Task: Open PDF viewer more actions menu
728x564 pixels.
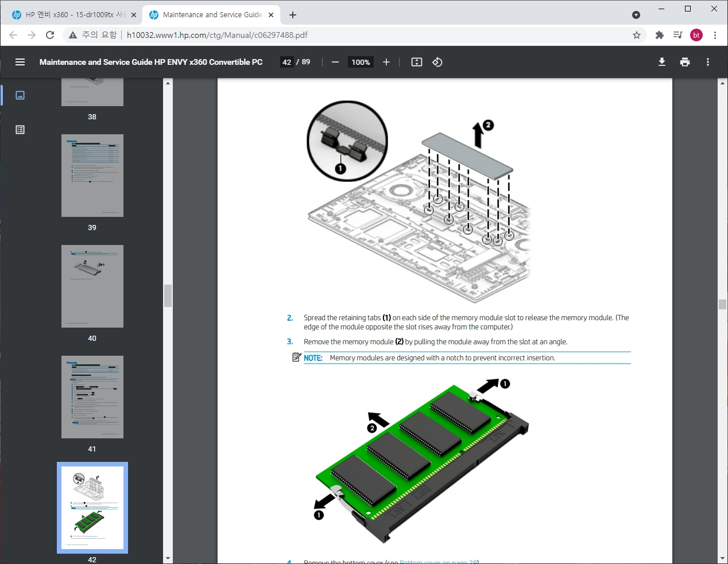Action: click(708, 62)
